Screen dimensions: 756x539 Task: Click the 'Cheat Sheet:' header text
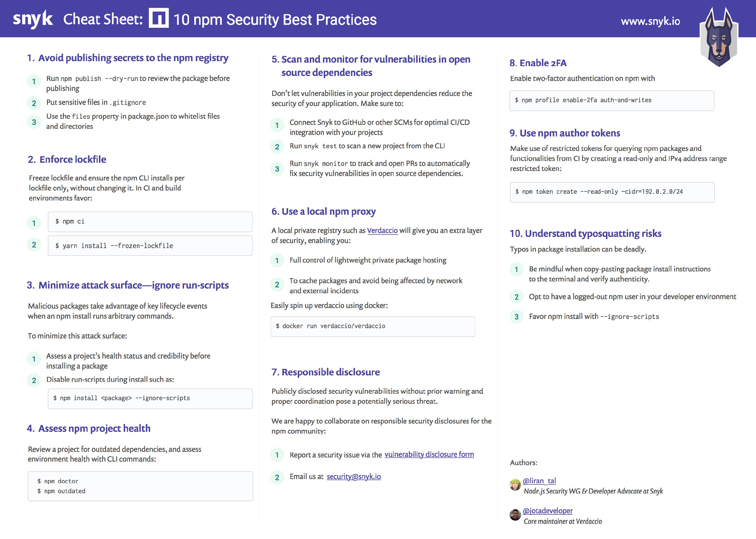[x=103, y=19]
